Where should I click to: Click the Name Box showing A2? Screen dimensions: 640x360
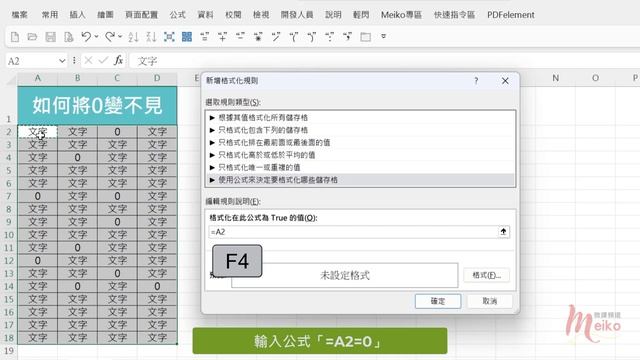point(32,61)
